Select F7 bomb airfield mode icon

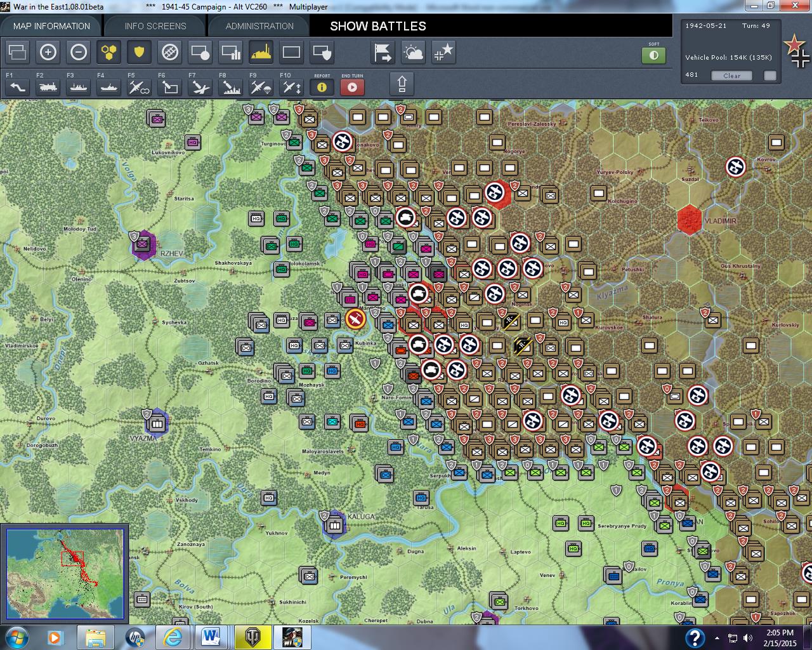pos(200,87)
